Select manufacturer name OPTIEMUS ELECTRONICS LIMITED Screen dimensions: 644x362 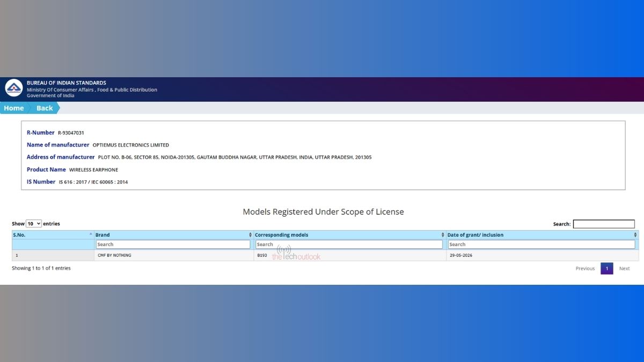(x=131, y=145)
